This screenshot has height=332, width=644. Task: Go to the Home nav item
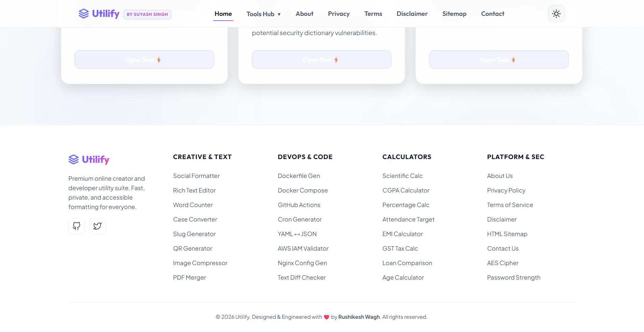(x=223, y=14)
